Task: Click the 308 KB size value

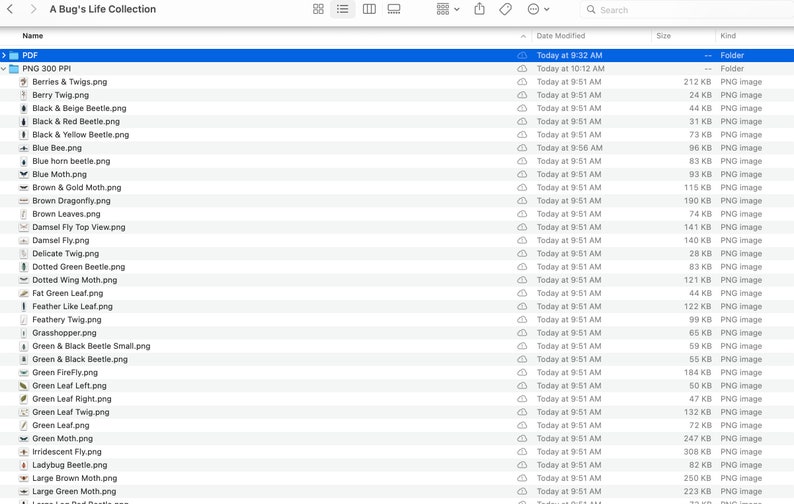Action: tap(697, 452)
